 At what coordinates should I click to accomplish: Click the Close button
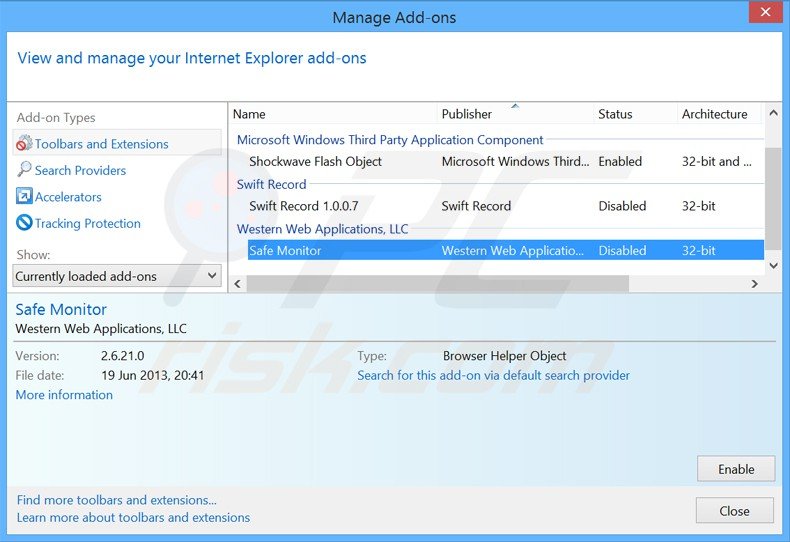pyautogui.click(x=735, y=511)
